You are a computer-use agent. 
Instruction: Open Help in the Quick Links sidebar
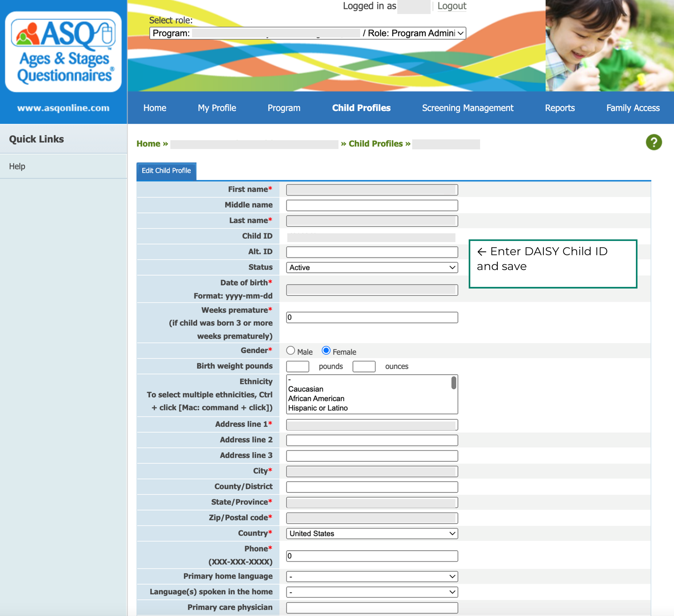[17, 166]
